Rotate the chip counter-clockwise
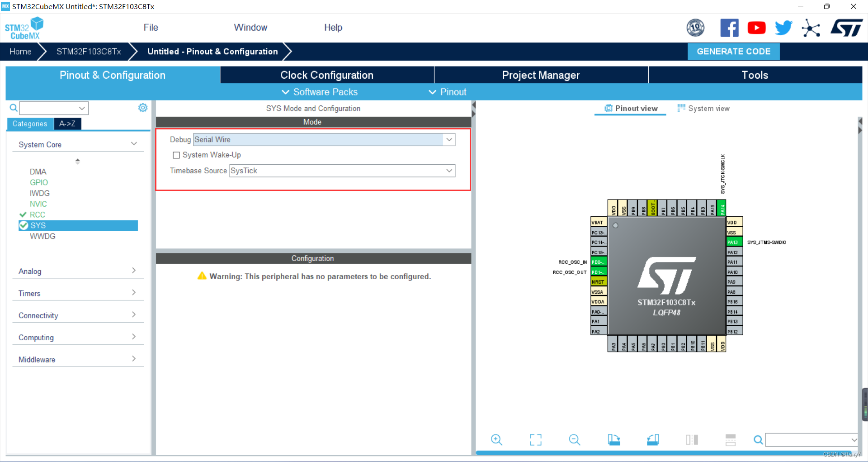 pyautogui.click(x=653, y=439)
